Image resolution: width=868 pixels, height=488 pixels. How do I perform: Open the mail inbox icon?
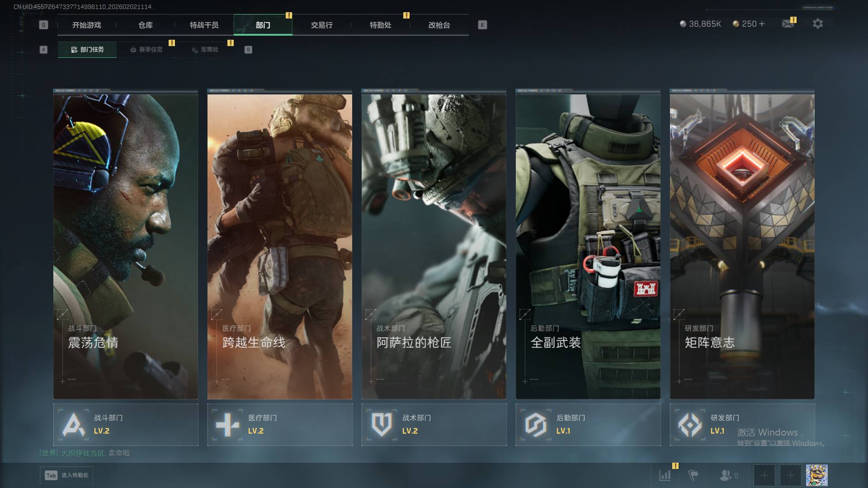point(788,23)
